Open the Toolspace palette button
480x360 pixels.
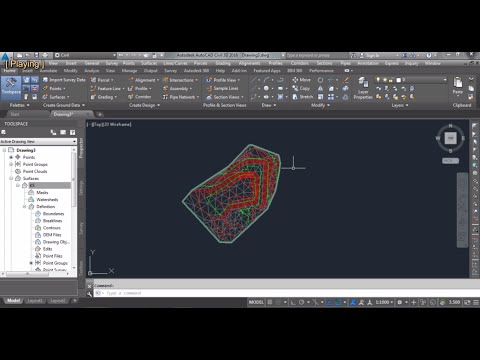11,88
